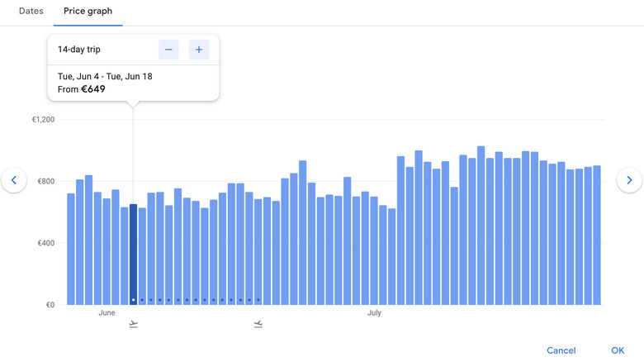The image size is (644, 362).
Task: Click the departure airplane icon below the chart
Action: (134, 324)
